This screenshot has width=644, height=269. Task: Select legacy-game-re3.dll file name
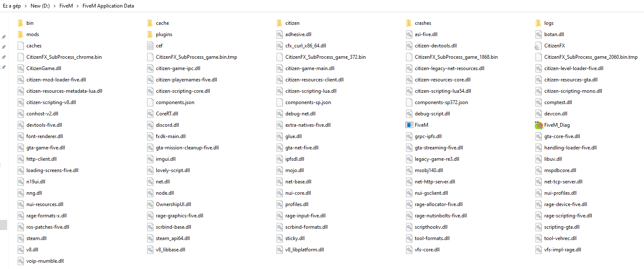click(x=437, y=159)
